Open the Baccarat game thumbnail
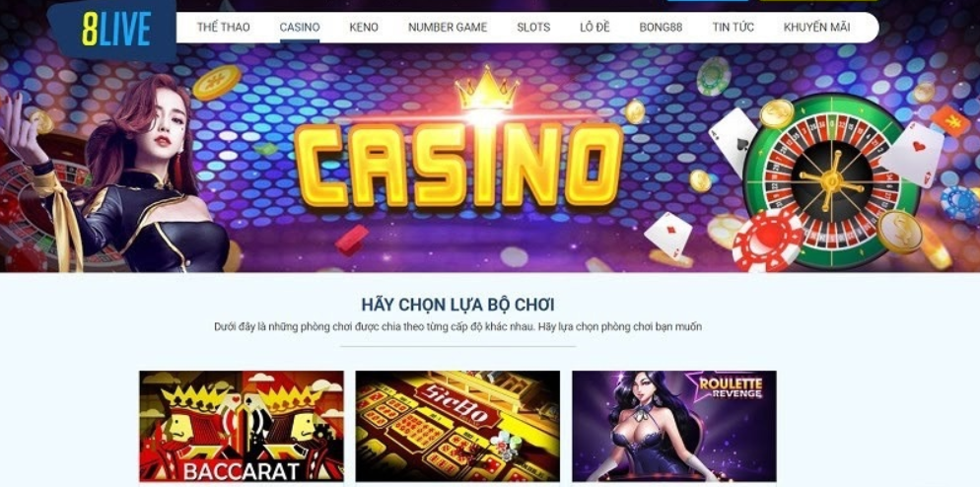The image size is (980, 487). tap(242, 426)
